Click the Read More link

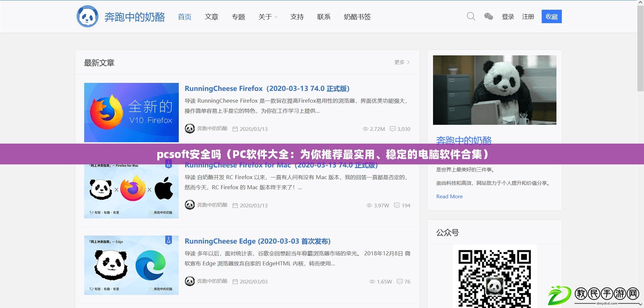tap(449, 196)
